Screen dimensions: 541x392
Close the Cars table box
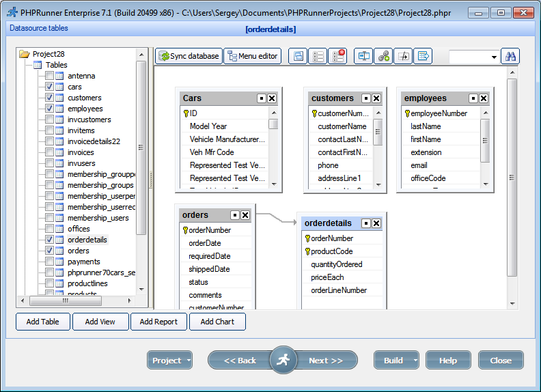[x=272, y=98]
